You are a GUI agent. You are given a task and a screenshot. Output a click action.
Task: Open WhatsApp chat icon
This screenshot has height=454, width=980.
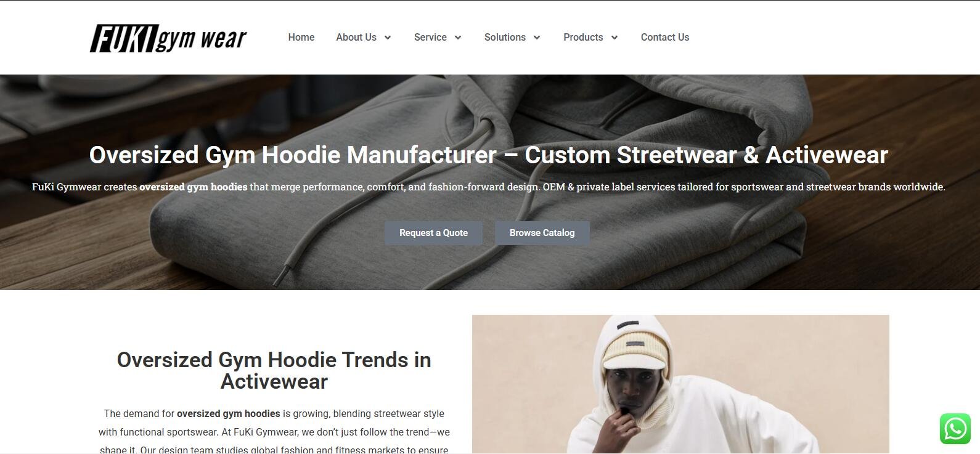955,429
